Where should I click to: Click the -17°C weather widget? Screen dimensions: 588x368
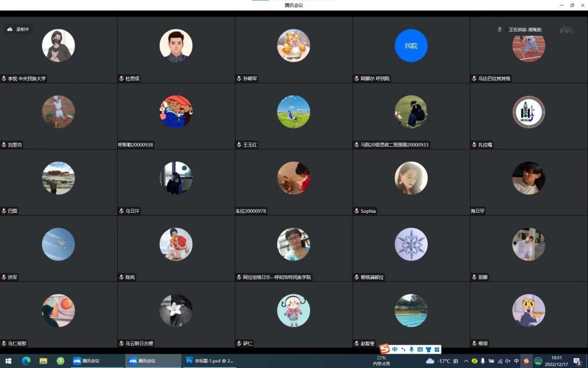coord(439,361)
